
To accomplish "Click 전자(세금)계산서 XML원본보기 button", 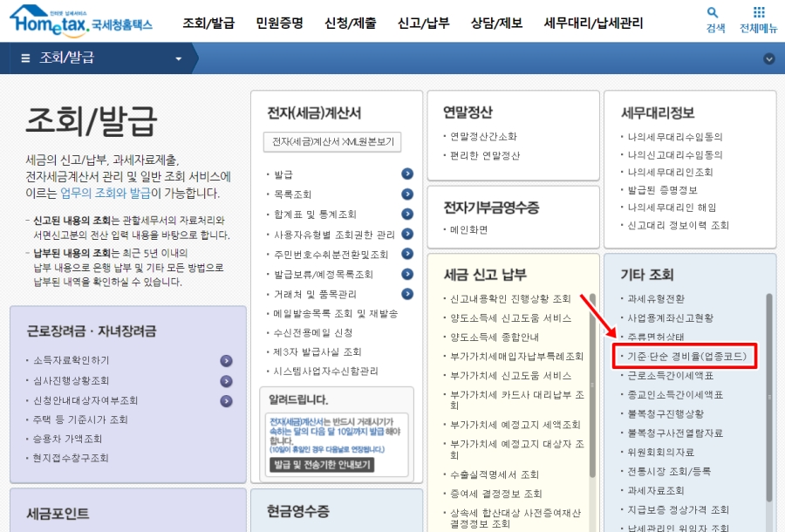I will [x=332, y=141].
